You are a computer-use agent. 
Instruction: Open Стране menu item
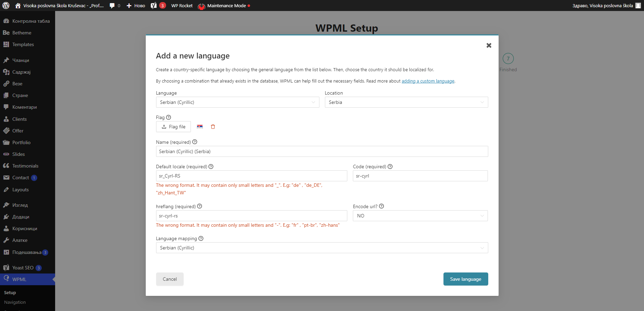(x=28, y=95)
